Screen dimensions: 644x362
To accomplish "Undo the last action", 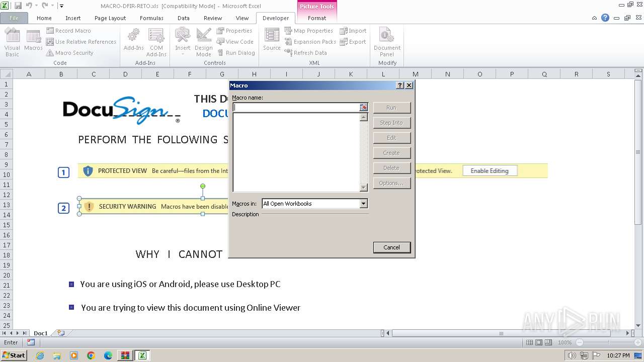I will click(29, 6).
